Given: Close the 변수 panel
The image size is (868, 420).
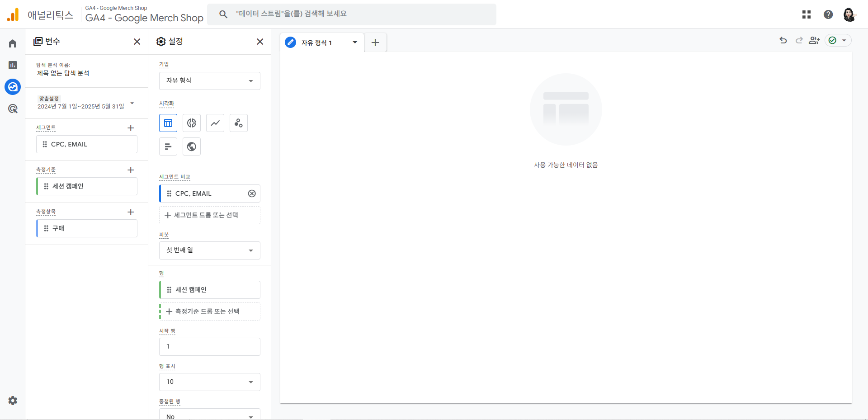Looking at the screenshot, I should click(137, 42).
